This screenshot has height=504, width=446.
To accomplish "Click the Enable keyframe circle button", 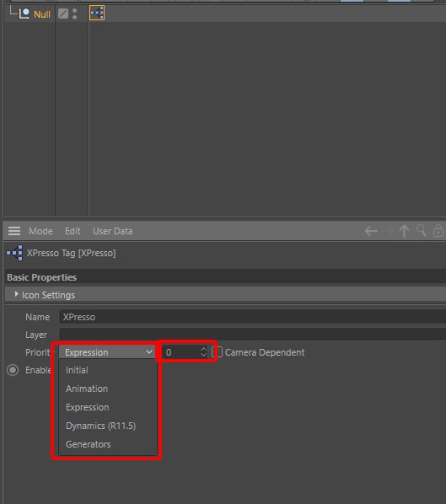I will point(13,370).
